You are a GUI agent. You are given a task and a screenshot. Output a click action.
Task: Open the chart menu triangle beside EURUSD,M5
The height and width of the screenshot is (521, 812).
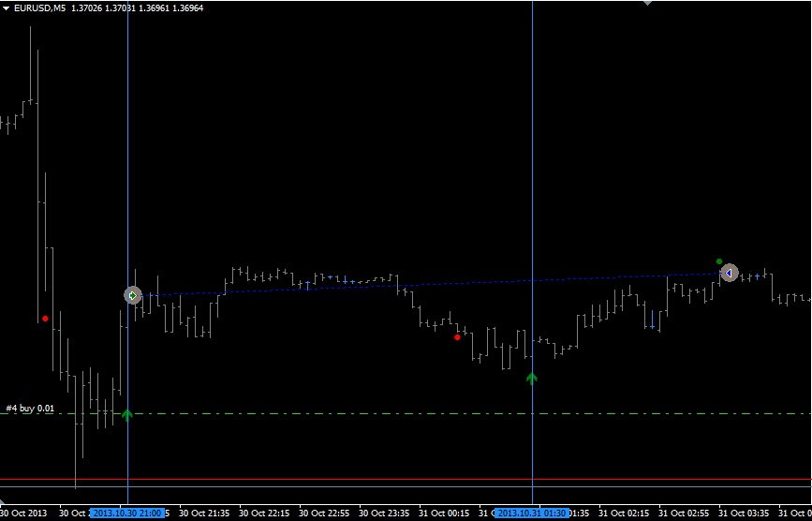coord(7,8)
